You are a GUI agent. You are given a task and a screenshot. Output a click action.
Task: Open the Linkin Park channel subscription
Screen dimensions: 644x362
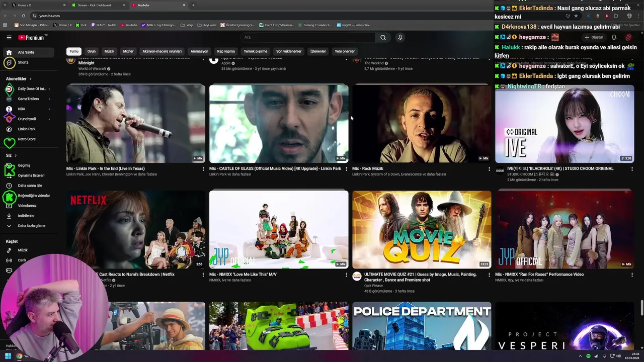pos(28,129)
